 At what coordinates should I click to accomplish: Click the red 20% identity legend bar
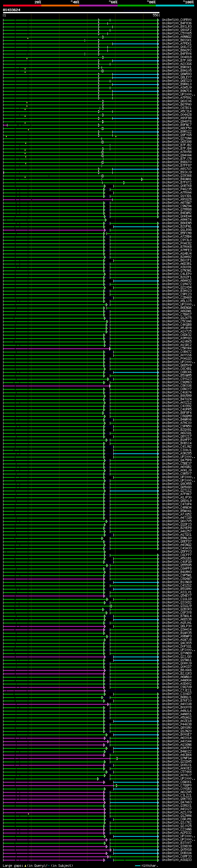[x=22, y=6]
